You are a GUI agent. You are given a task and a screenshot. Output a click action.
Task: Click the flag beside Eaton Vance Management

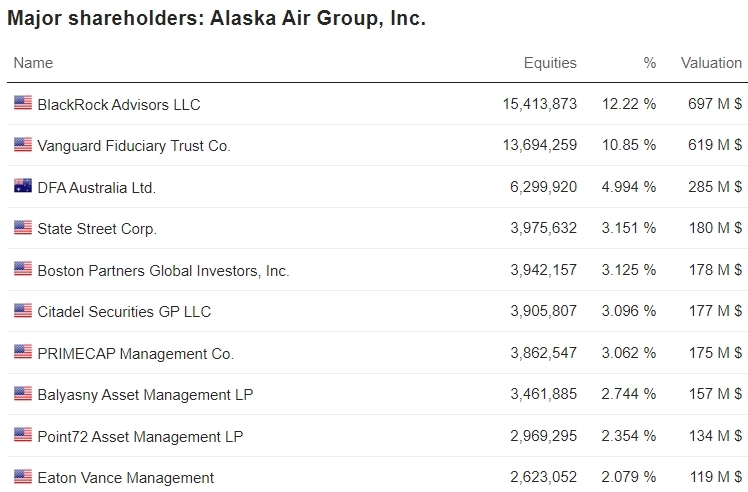click(22, 477)
